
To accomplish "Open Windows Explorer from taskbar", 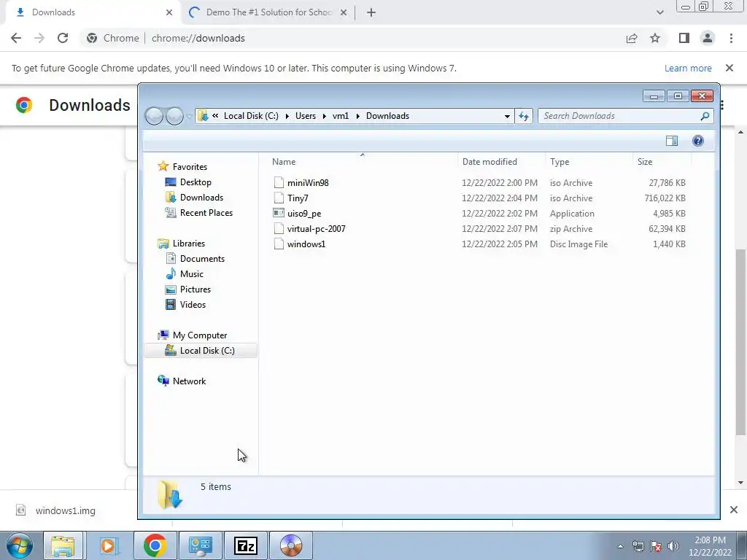I will click(63, 545).
